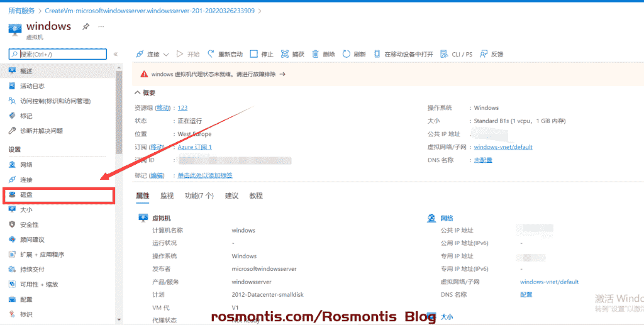
Task: Click the West Europe location value
Action: 195,134
